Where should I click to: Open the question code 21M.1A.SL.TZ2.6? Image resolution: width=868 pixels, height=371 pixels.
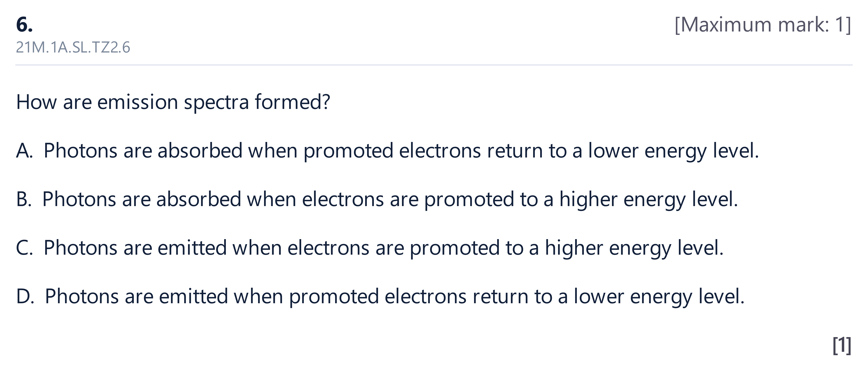pos(73,47)
